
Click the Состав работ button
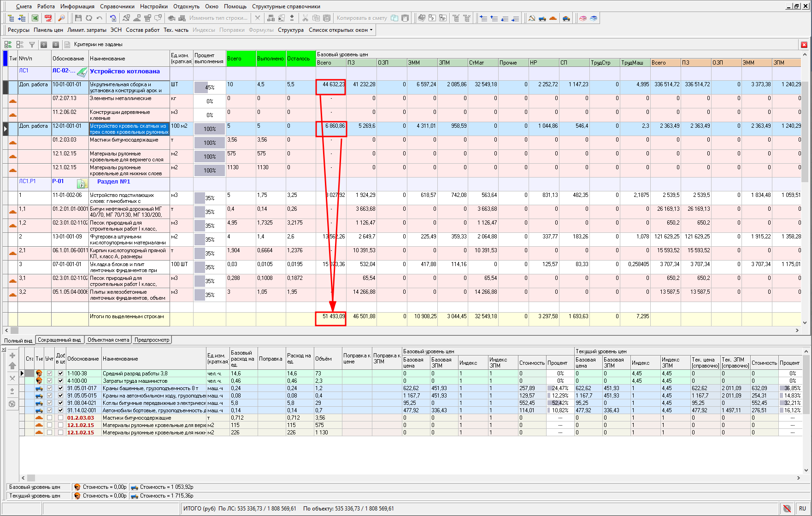click(x=143, y=30)
